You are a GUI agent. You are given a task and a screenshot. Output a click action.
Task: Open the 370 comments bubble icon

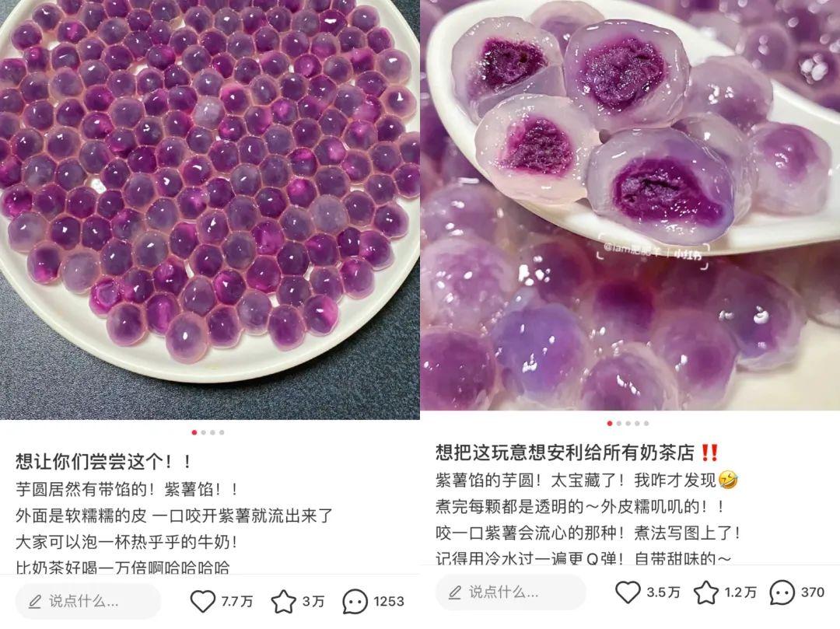pyautogui.click(x=782, y=592)
